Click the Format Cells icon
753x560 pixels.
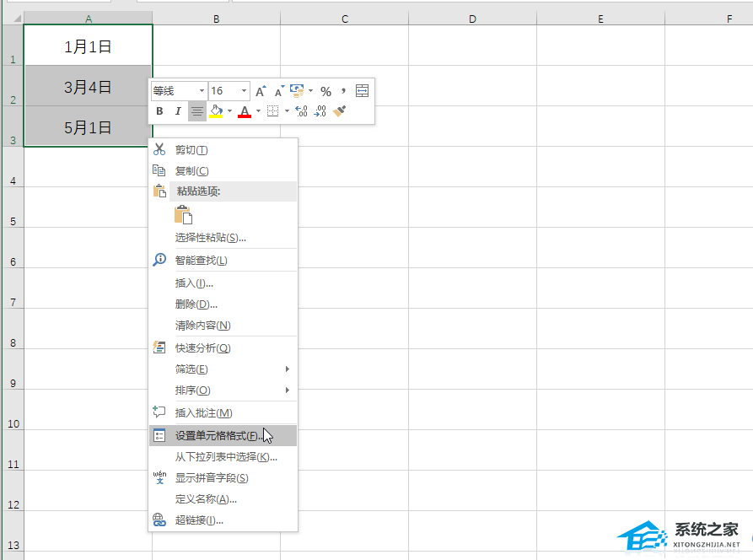tap(159, 436)
